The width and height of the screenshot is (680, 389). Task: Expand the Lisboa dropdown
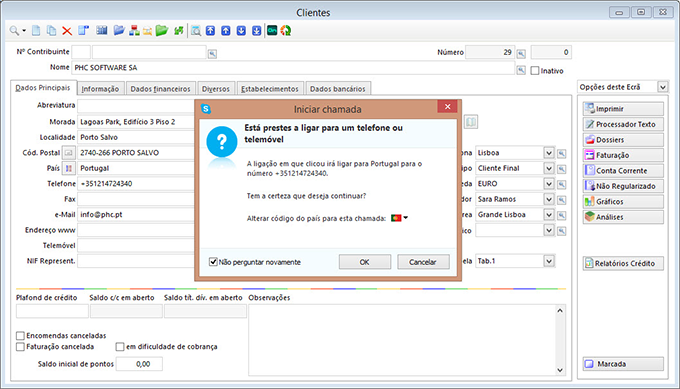(x=549, y=153)
